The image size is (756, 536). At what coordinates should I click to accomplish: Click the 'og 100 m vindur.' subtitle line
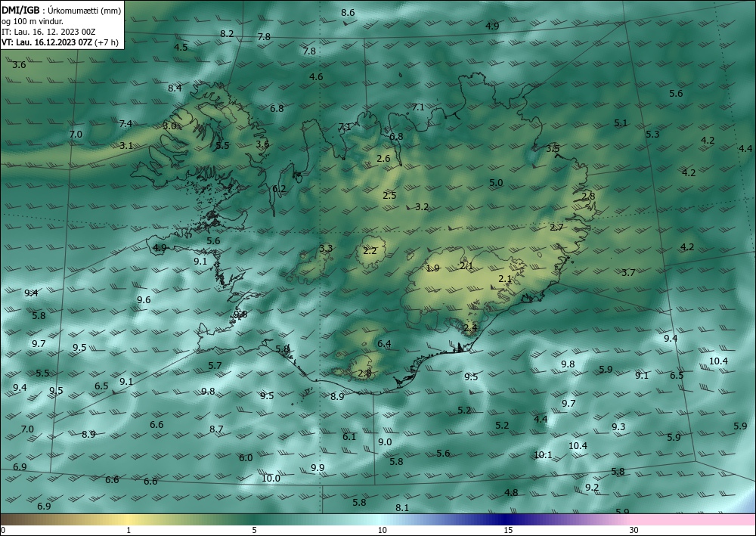click(32, 21)
